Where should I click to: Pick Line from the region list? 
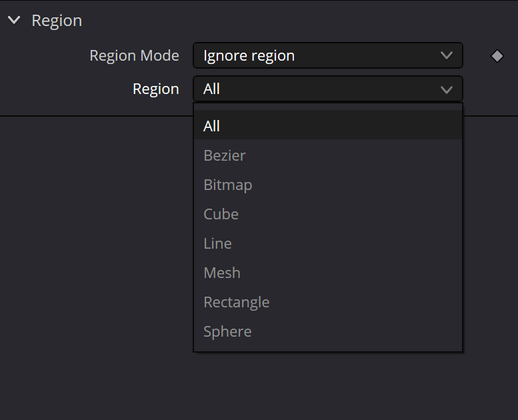pos(328,243)
